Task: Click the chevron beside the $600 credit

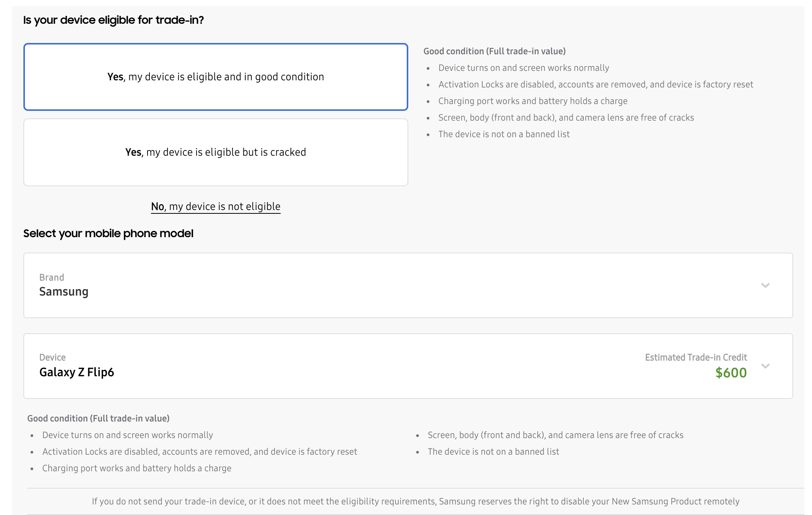Action: (765, 366)
